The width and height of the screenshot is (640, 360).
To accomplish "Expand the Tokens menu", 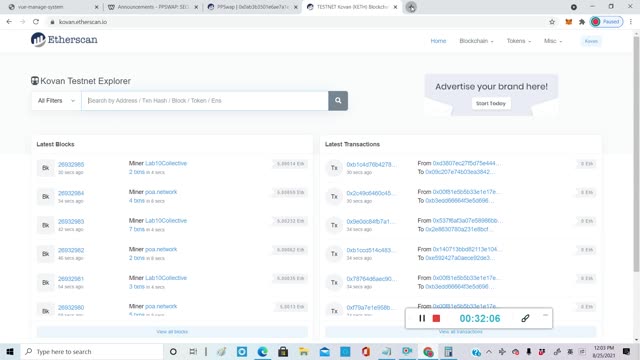I will [x=519, y=41].
